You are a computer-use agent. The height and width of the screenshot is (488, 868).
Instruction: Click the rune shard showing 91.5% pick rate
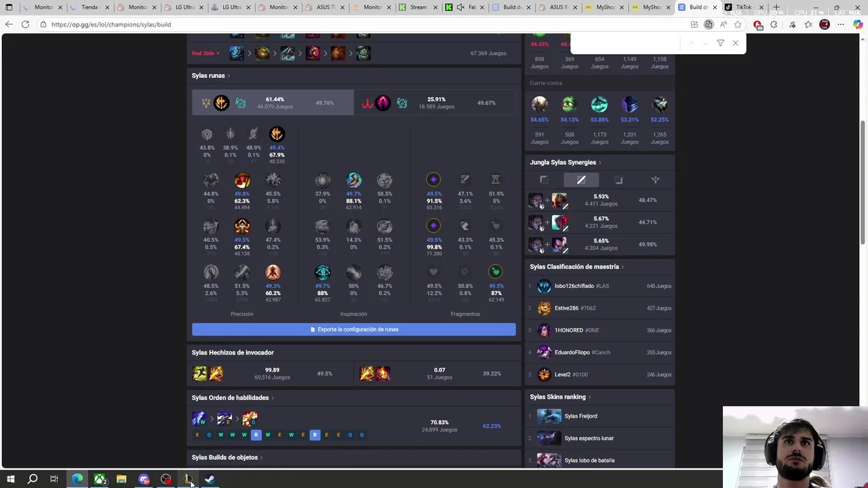433,180
